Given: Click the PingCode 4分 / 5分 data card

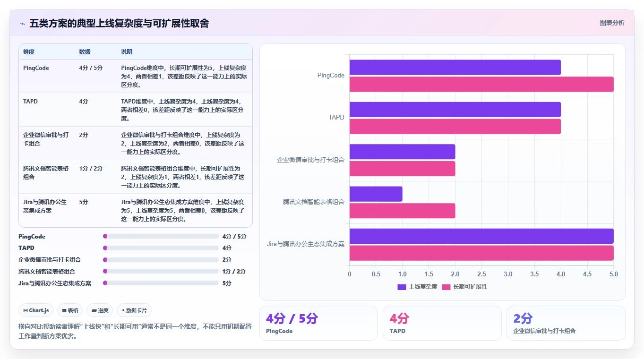Looking at the screenshot, I should coord(318,323).
